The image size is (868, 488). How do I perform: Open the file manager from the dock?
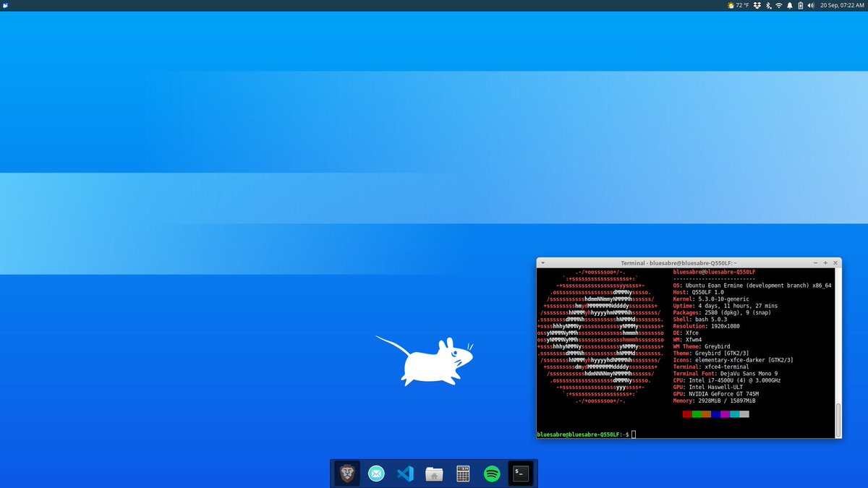(433, 474)
